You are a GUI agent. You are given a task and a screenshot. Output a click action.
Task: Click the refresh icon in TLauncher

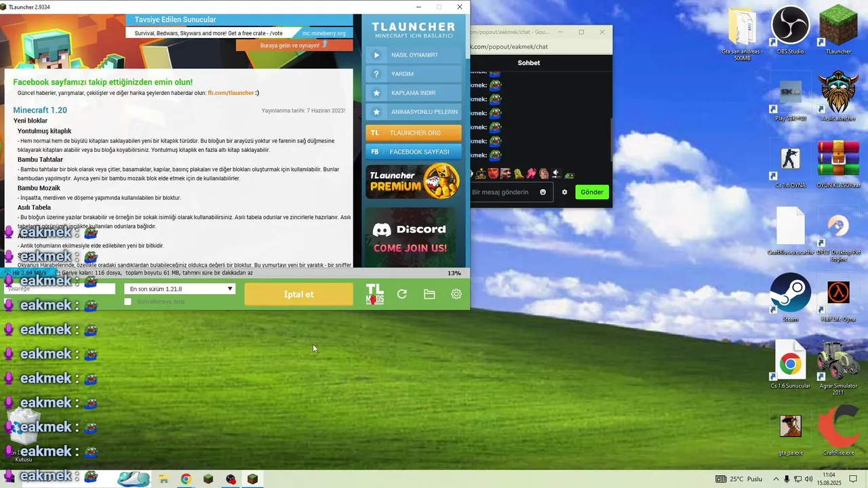tap(402, 294)
